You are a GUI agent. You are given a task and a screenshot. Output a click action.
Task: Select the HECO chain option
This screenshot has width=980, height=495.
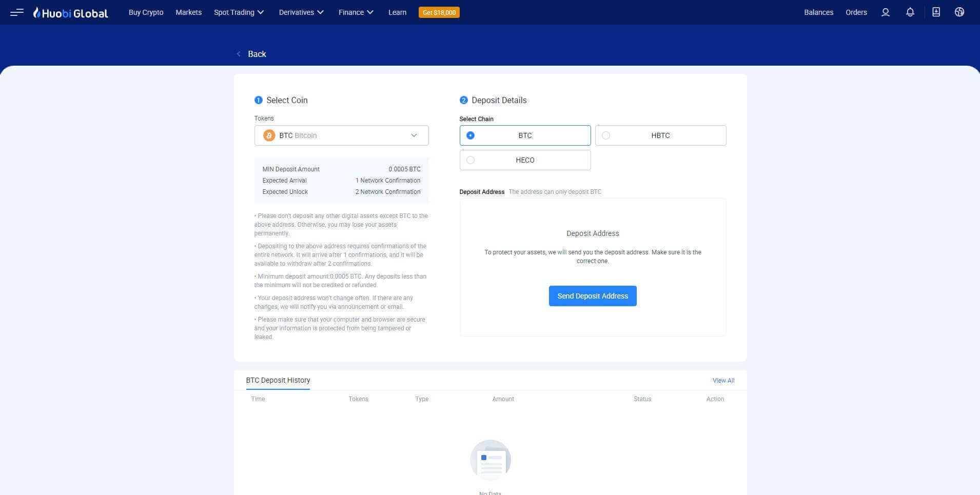tap(525, 160)
